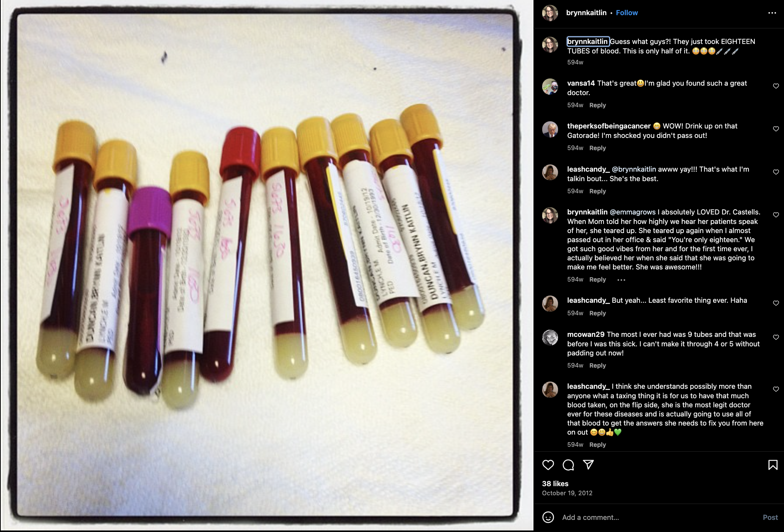Screen dimensions: 784x532
Task: Open brynnkaitlin profile from header username
Action: click(x=586, y=13)
